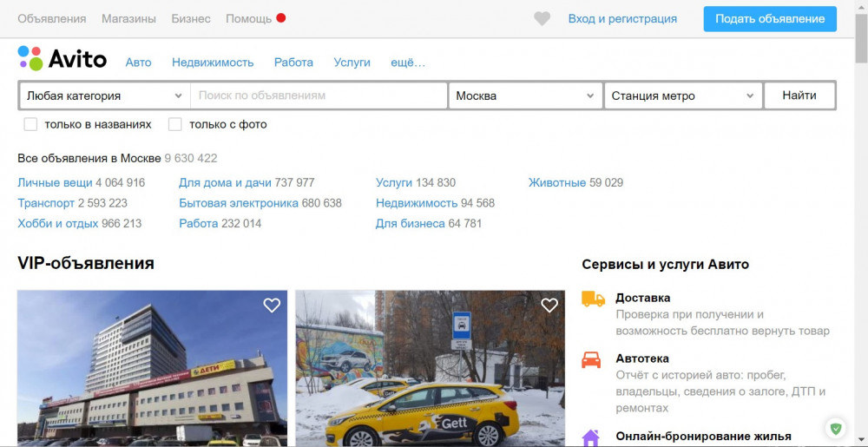Open 'Личные вещи' category link
The width and height of the screenshot is (868, 447).
coord(55,182)
